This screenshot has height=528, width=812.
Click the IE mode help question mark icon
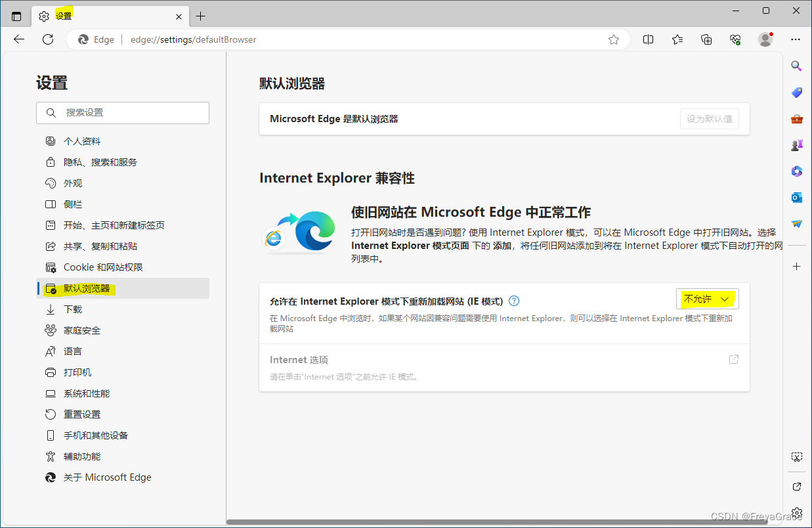click(515, 301)
